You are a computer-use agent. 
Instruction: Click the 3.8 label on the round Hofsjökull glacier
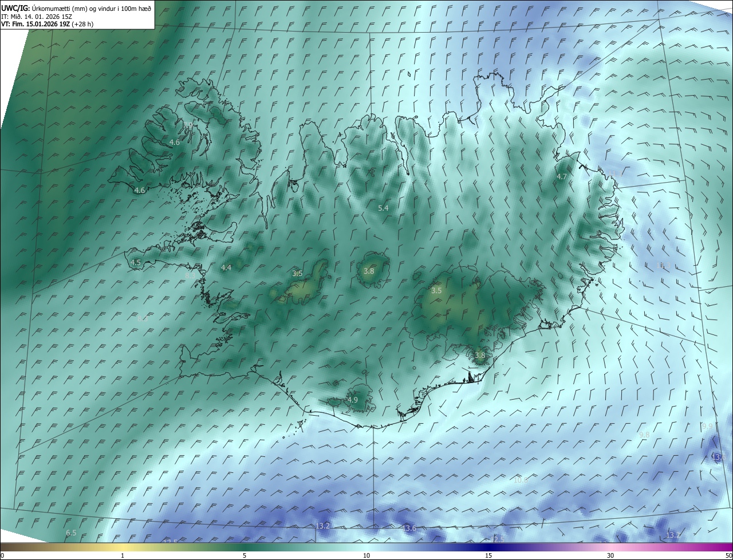tap(369, 271)
